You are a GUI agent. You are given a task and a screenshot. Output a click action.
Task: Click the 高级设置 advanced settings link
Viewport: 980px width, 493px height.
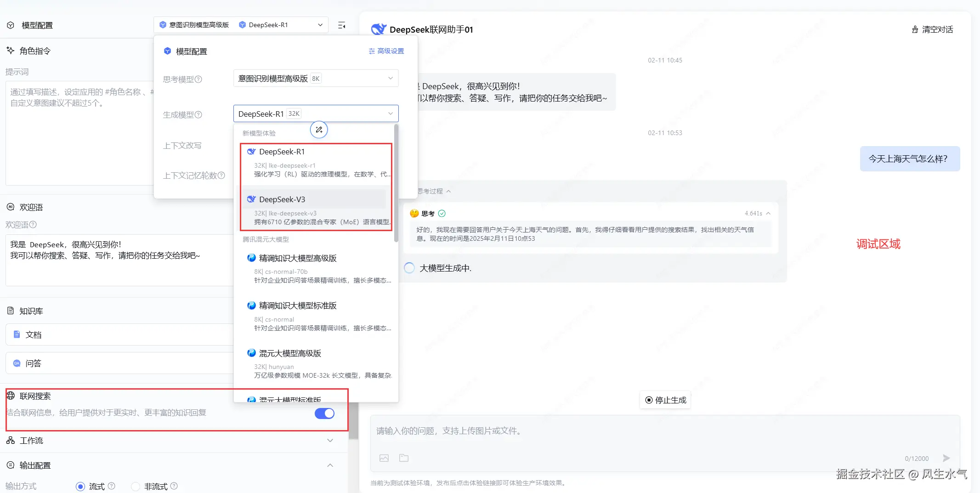[386, 51]
